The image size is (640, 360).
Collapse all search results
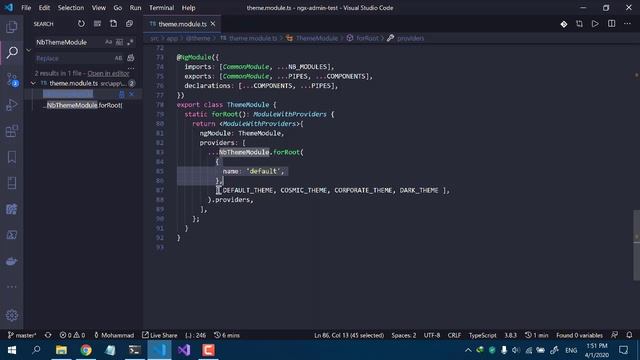[129, 24]
